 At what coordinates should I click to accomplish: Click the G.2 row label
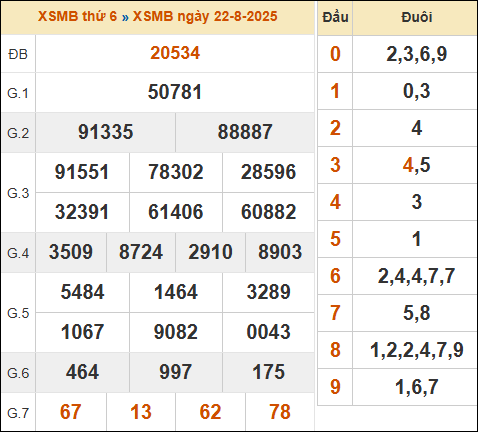tap(18, 133)
